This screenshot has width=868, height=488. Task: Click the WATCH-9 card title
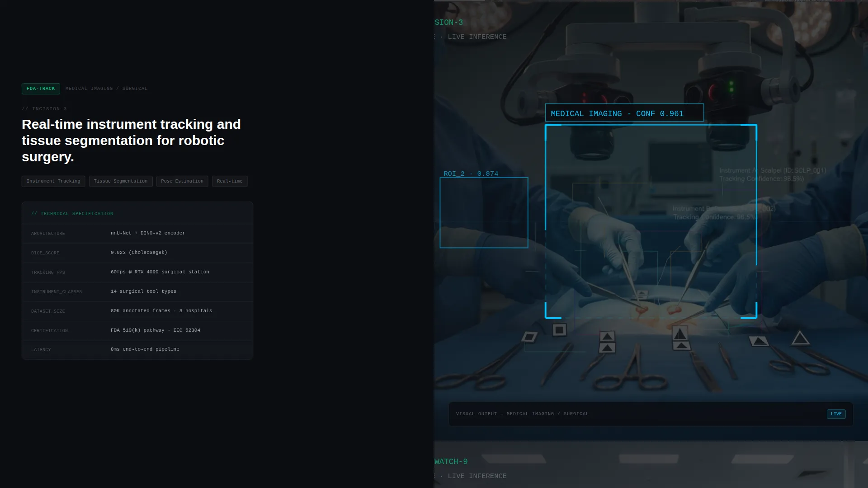coord(451,461)
